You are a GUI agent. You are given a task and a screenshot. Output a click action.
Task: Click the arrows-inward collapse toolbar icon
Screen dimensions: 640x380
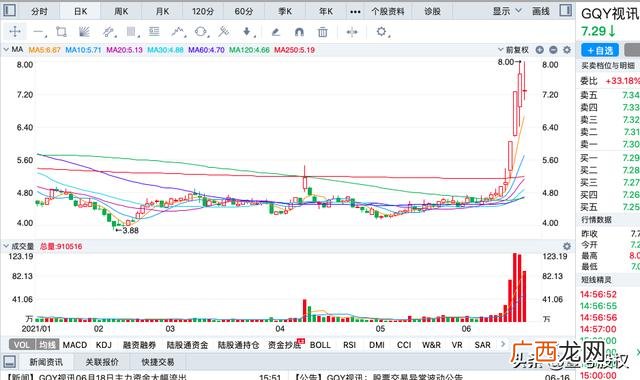[352, 31]
